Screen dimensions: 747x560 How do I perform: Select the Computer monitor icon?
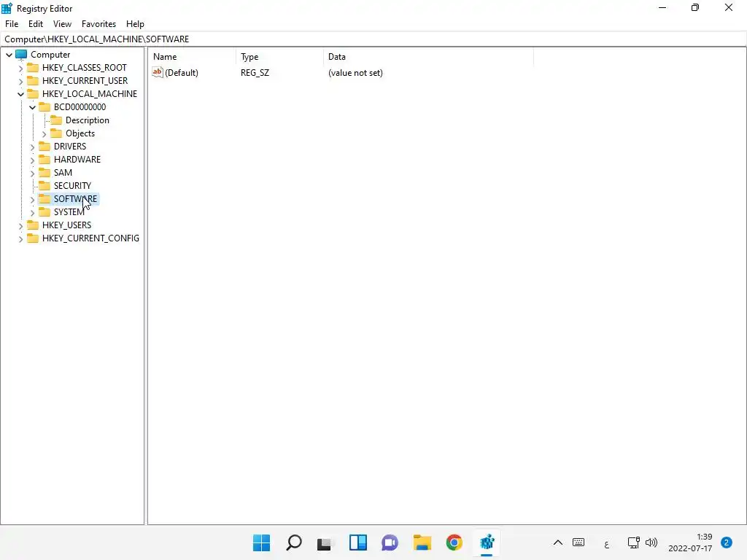click(x=21, y=54)
